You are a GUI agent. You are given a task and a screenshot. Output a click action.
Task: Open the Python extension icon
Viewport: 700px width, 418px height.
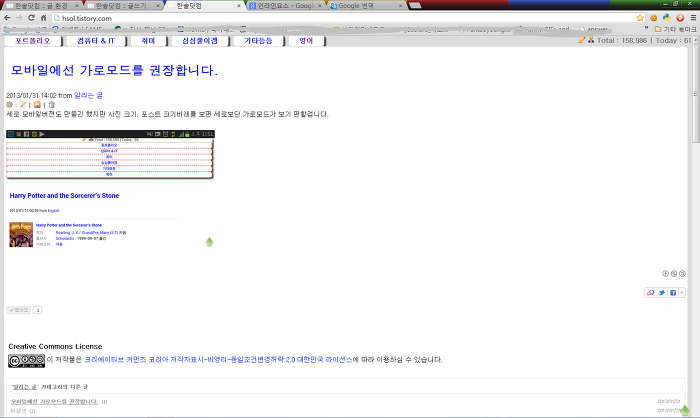[667, 18]
